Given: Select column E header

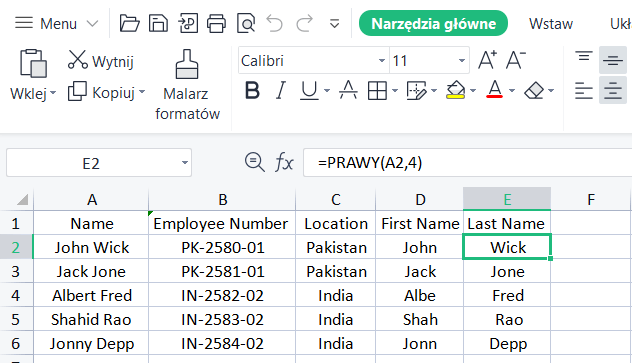Looking at the screenshot, I should click(x=507, y=199).
